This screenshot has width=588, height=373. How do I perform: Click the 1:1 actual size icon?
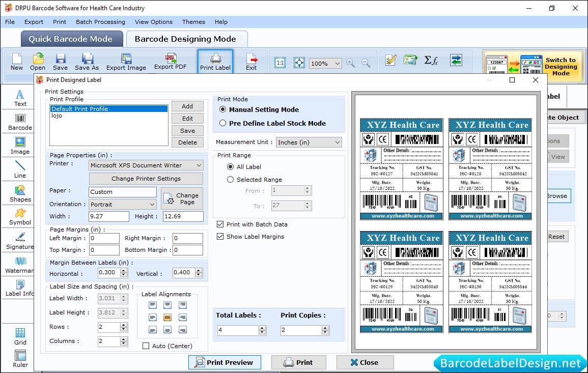[x=280, y=63]
